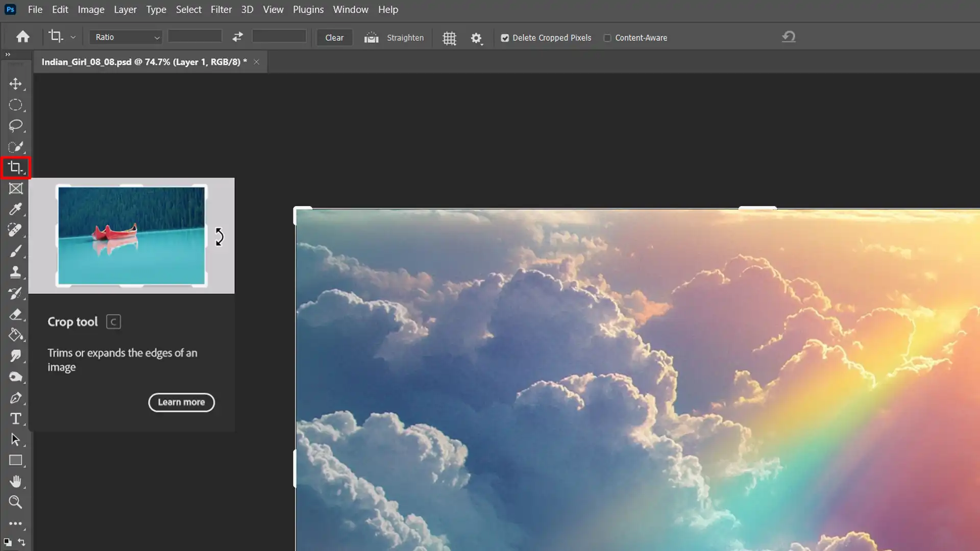Click the left-edge crop handle
The width and height of the screenshot is (980, 551).
click(x=295, y=468)
